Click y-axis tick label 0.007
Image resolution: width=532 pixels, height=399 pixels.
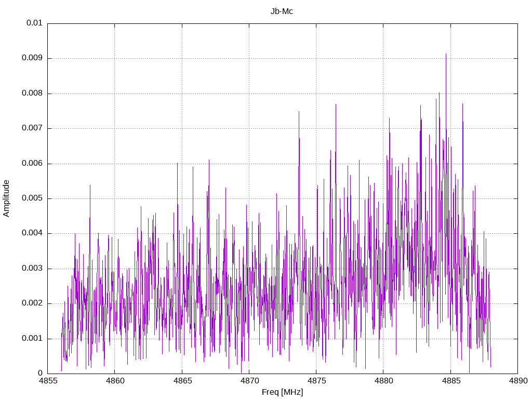32,128
